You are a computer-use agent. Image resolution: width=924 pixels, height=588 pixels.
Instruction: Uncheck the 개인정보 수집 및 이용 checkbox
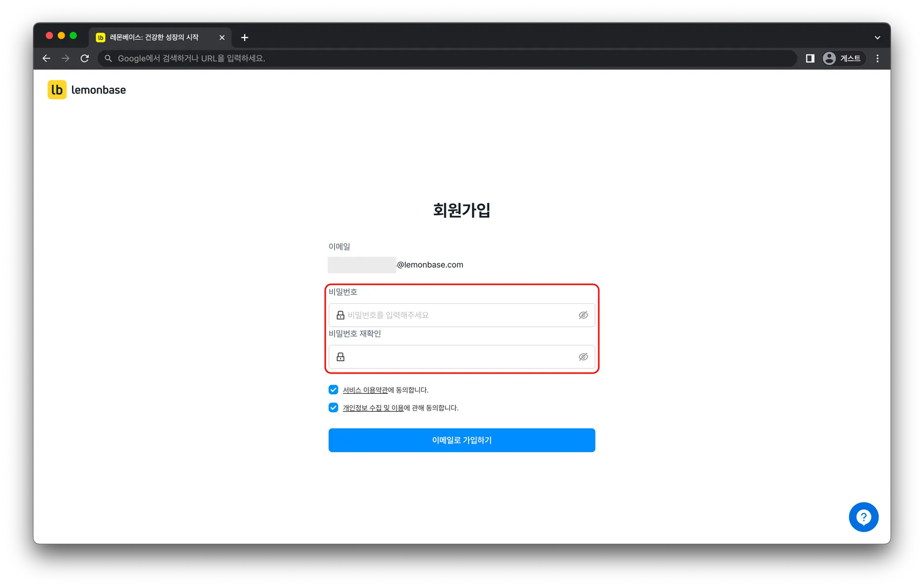pyautogui.click(x=333, y=407)
